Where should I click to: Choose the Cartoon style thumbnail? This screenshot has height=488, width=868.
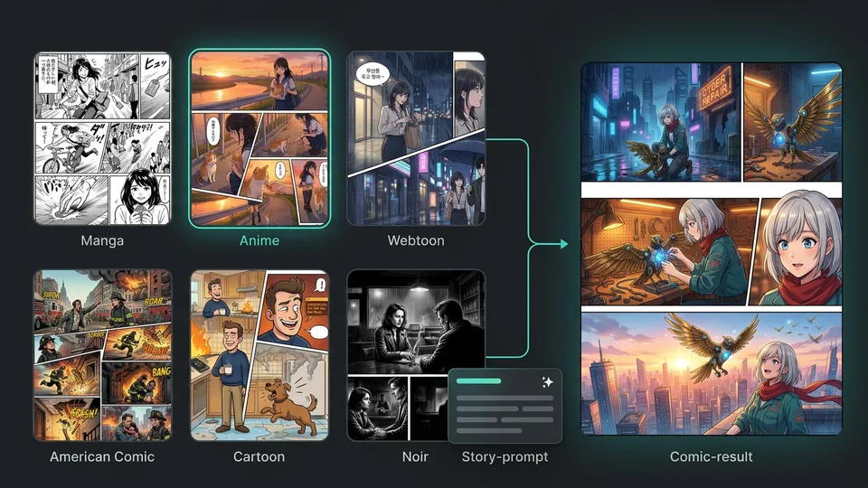(x=259, y=355)
